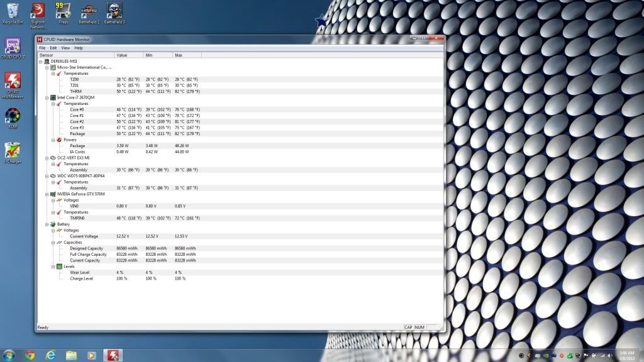
Task: Click the computer icon beside DEREKLEE-MSI
Action: tap(47, 61)
